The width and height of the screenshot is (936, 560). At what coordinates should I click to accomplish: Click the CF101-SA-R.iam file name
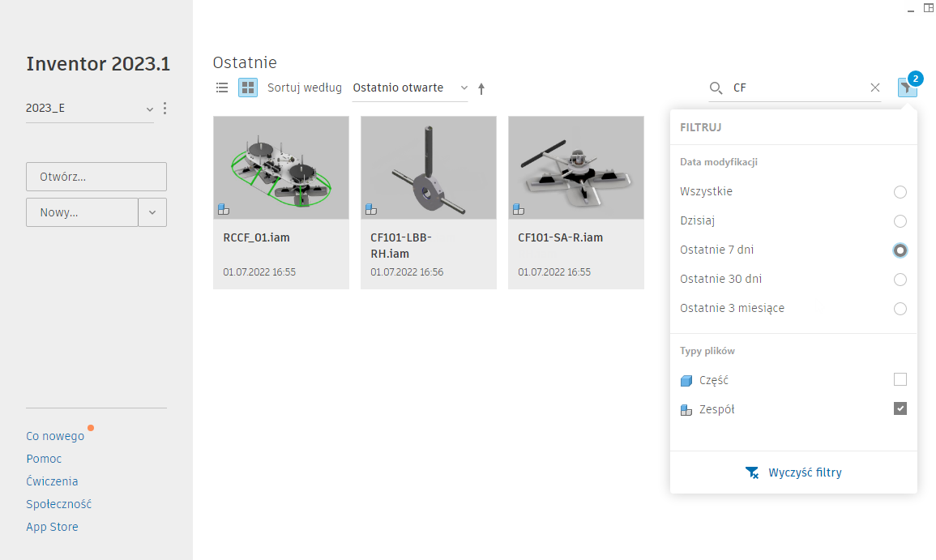click(x=561, y=237)
